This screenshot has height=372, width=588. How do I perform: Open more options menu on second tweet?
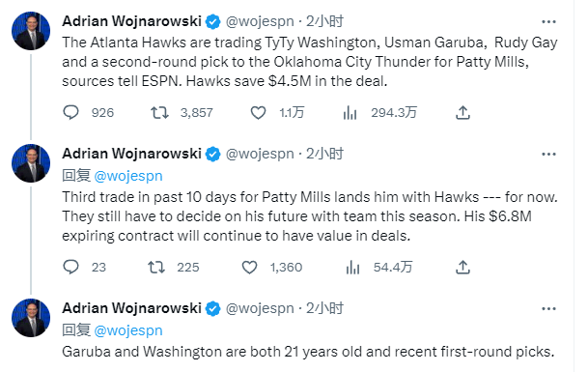click(x=548, y=154)
